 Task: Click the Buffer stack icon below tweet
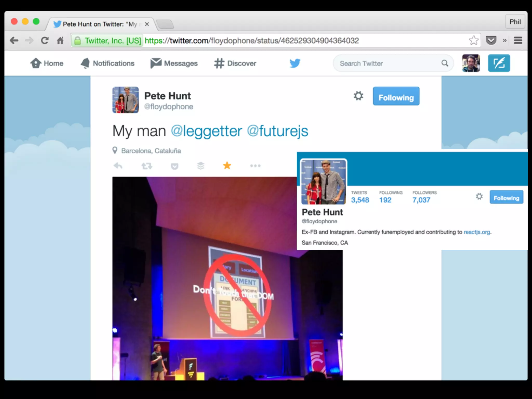click(x=201, y=166)
